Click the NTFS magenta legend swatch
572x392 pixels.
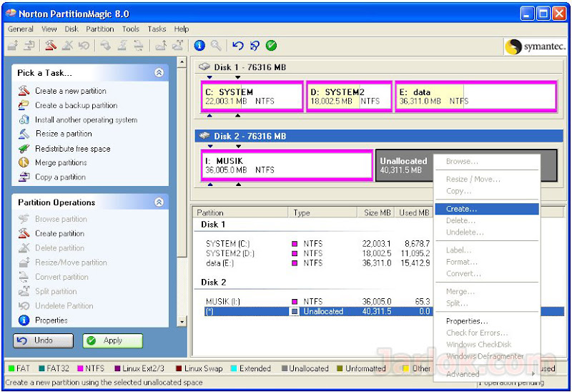click(x=80, y=368)
